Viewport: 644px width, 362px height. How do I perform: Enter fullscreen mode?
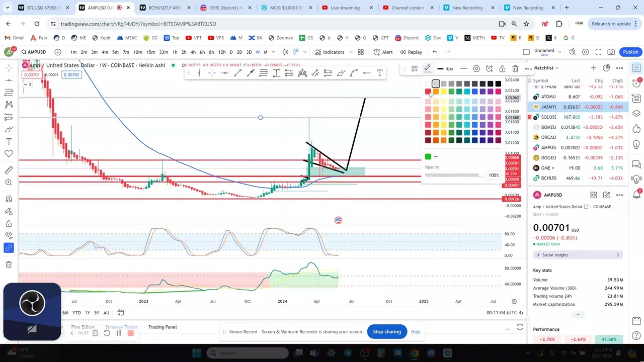pyautogui.click(x=598, y=52)
